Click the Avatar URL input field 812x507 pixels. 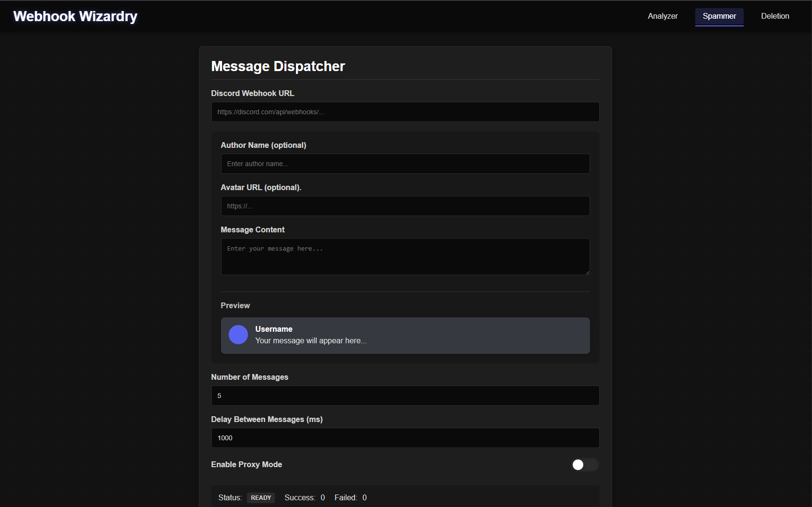coord(405,206)
